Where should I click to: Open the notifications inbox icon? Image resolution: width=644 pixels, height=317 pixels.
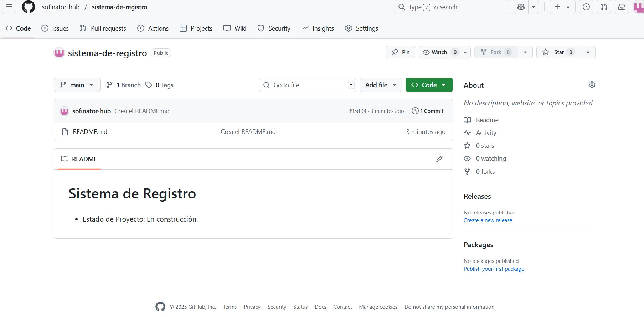622,7
